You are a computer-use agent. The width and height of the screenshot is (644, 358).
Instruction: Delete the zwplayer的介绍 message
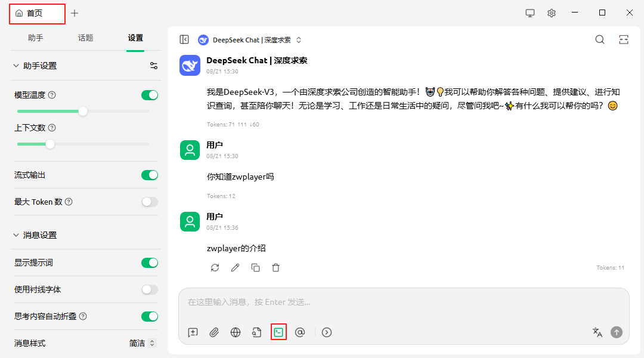pos(275,268)
